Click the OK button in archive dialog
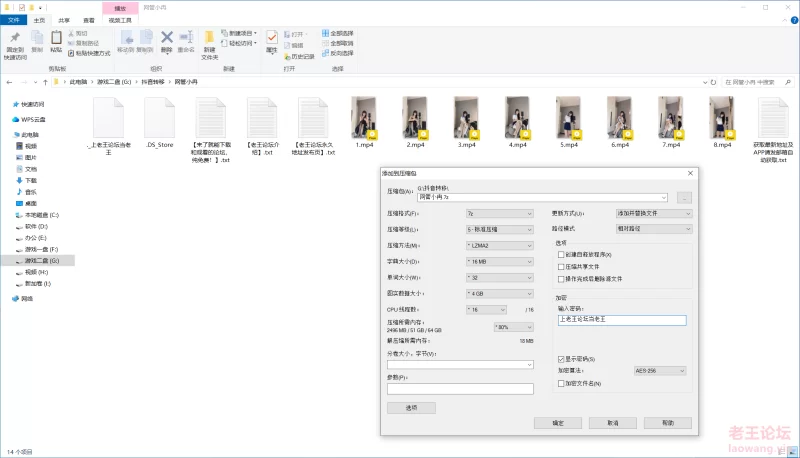The image size is (800, 458). (x=558, y=423)
